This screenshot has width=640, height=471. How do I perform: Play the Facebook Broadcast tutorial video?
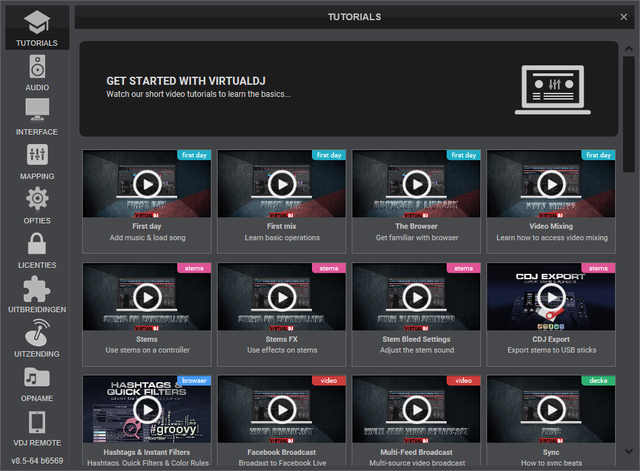pos(282,410)
